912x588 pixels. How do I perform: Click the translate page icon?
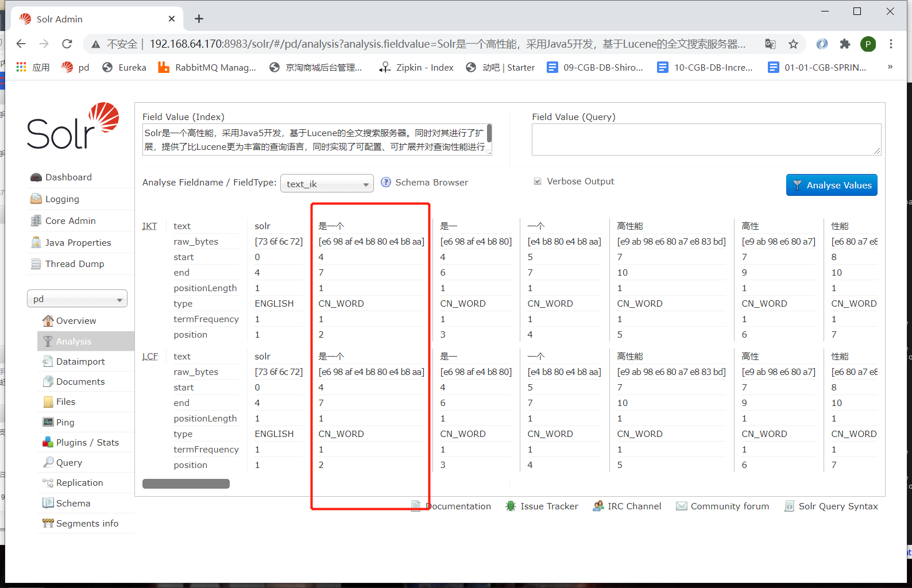point(770,44)
